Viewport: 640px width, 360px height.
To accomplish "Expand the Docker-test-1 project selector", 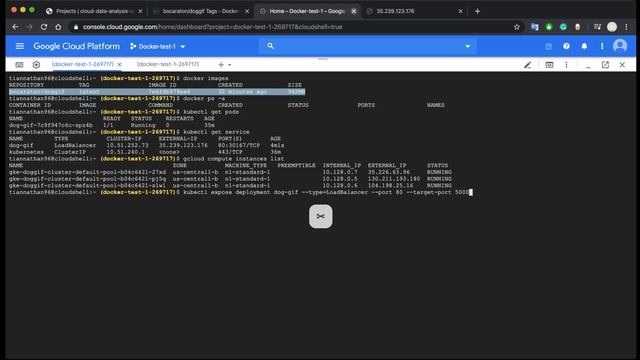I will coord(158,47).
